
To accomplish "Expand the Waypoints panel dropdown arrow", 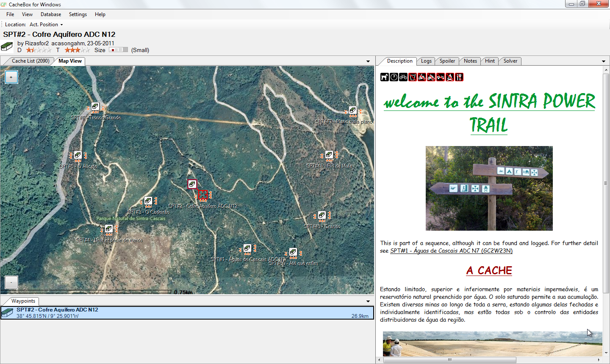I will click(368, 301).
